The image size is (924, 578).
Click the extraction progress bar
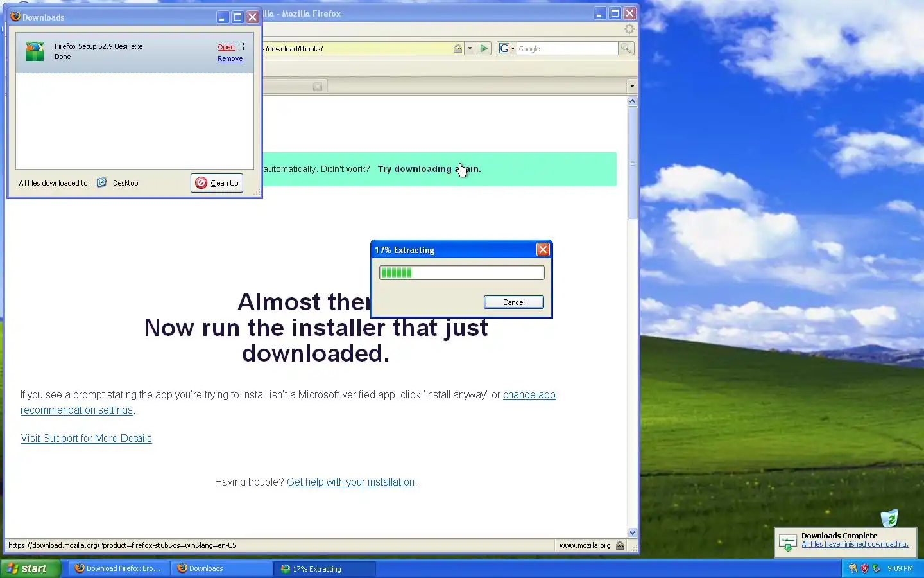(461, 272)
